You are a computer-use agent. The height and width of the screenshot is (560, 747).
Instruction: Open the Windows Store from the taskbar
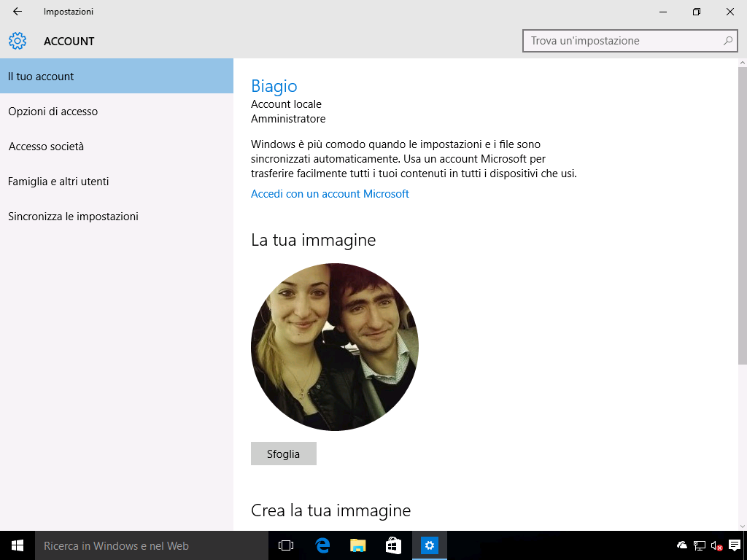click(x=393, y=545)
